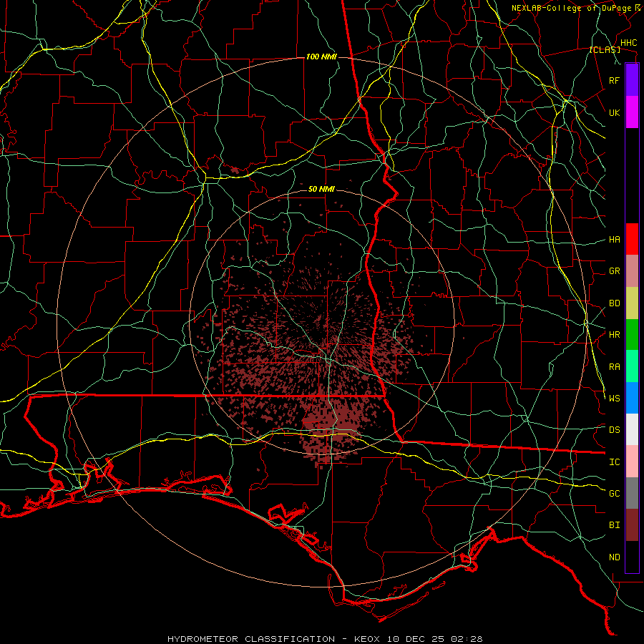Click the HA legend label
Image resolution: width=644 pixels, height=644 pixels.
[614, 240]
